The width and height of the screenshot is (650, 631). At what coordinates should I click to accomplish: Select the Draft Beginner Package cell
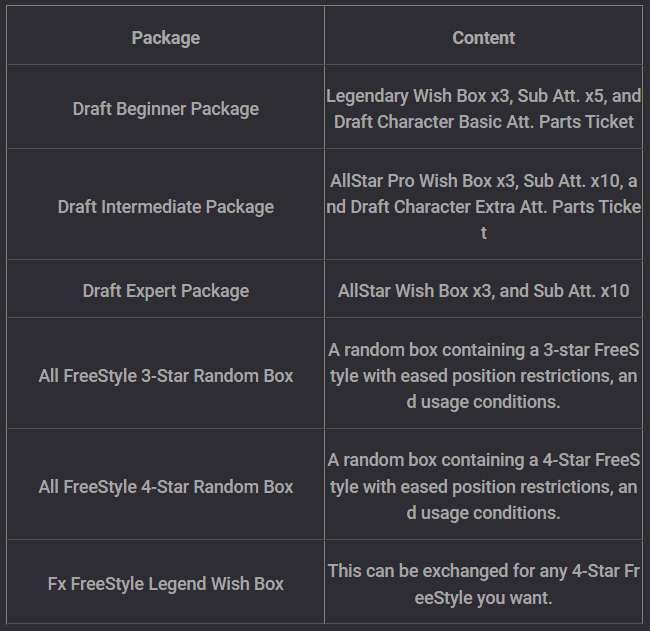[166, 109]
